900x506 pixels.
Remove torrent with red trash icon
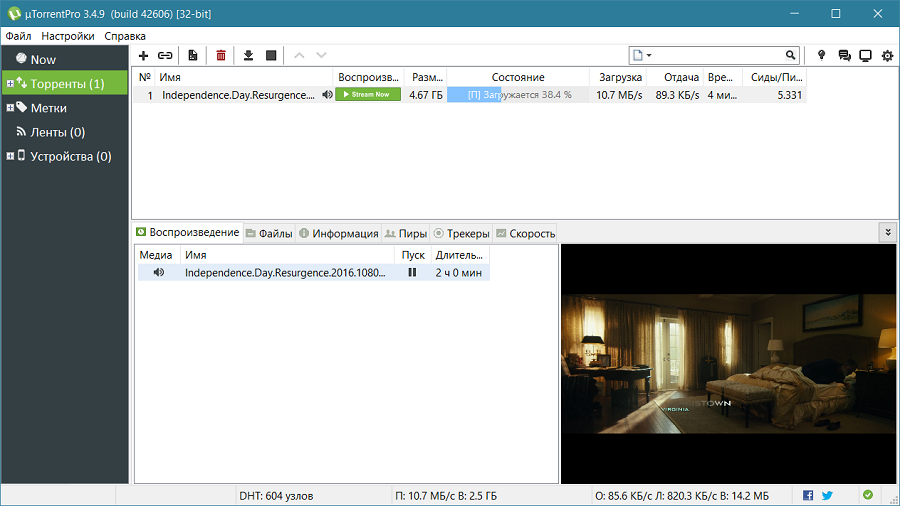221,56
